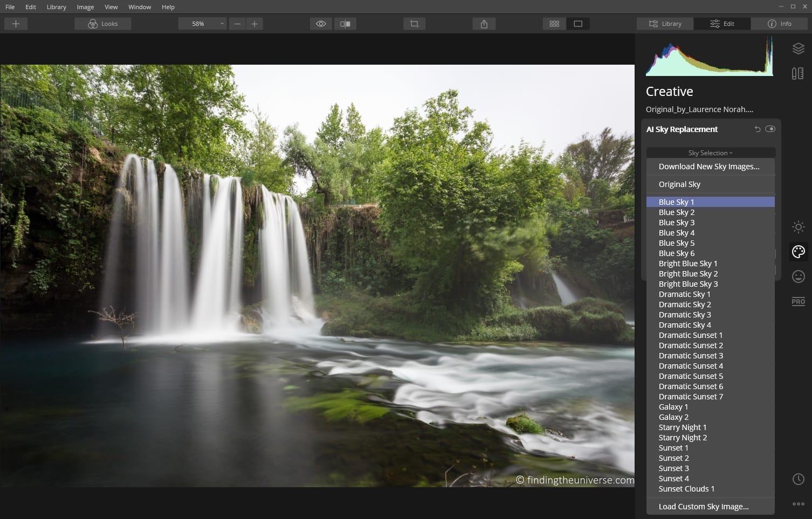The image size is (812, 519).
Task: Click the zoom in plus stepper
Action: click(254, 24)
